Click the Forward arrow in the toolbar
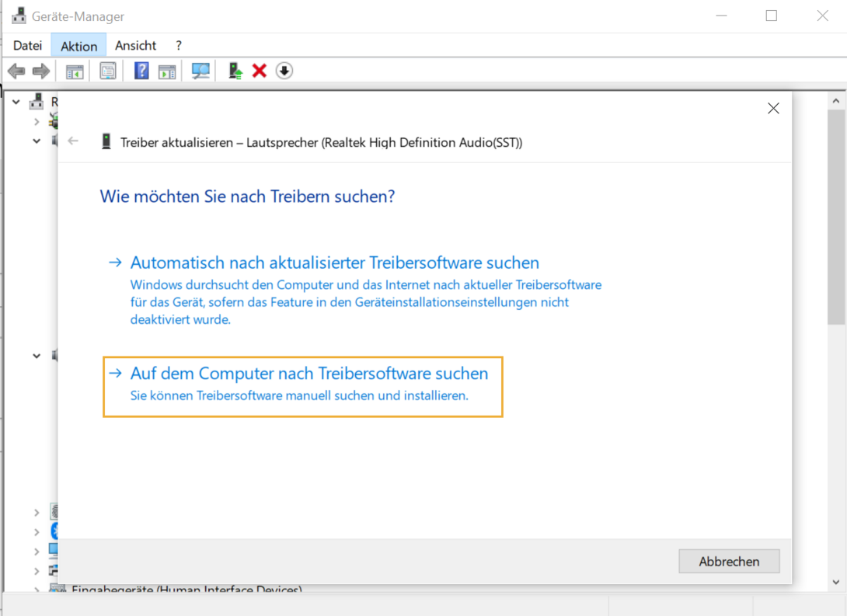The width and height of the screenshot is (847, 616). 41,71
